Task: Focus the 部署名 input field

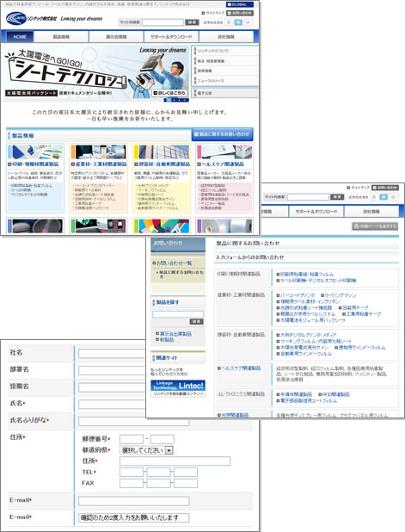Action: (x=112, y=370)
